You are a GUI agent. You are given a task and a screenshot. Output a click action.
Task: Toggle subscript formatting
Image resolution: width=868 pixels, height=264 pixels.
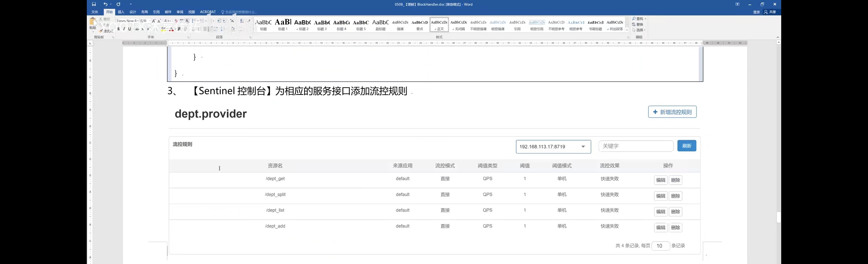(142, 29)
